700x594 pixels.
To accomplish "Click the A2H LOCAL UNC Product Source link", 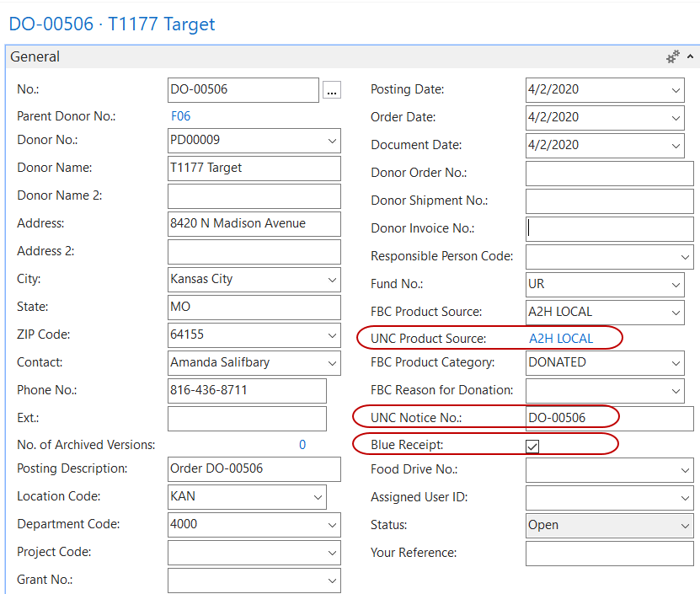I will point(560,339).
